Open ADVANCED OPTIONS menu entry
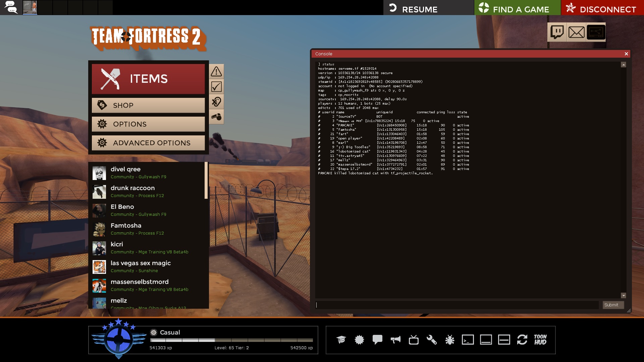The width and height of the screenshot is (644, 362). click(x=148, y=143)
